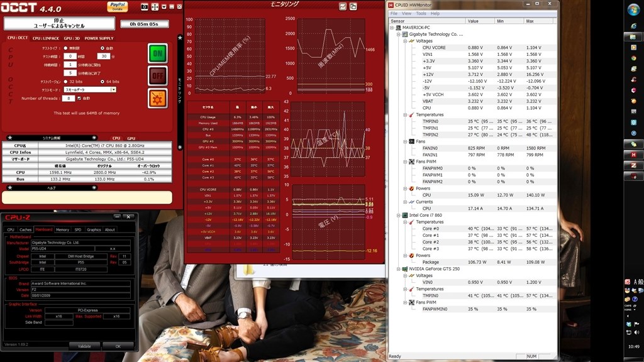644x362 pixels.
Task: Click the taskbar clock showing 10:49
Action: 634,347
